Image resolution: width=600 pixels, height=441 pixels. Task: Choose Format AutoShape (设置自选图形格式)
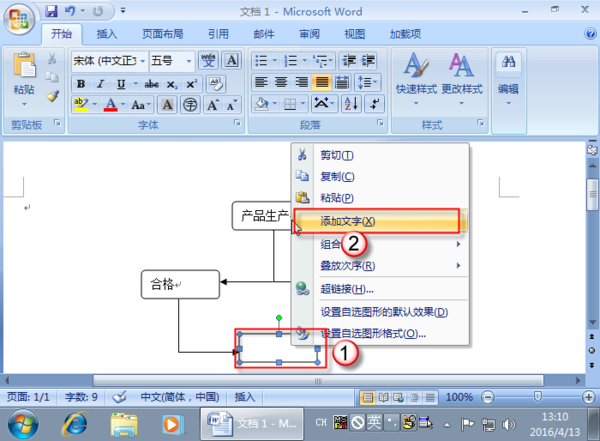click(x=380, y=333)
